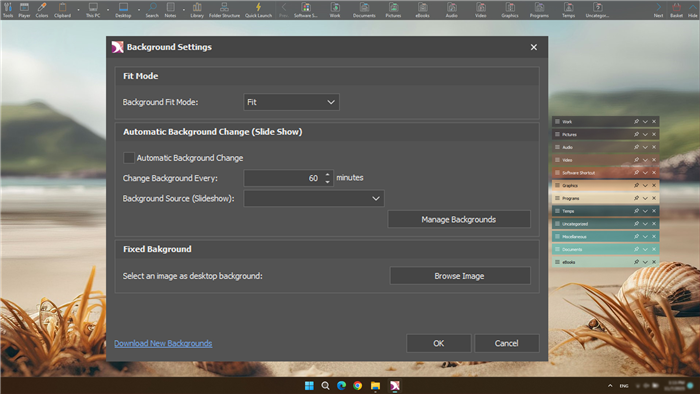The image size is (700, 394).
Task: Expand the Audio box chevron
Action: [645, 147]
